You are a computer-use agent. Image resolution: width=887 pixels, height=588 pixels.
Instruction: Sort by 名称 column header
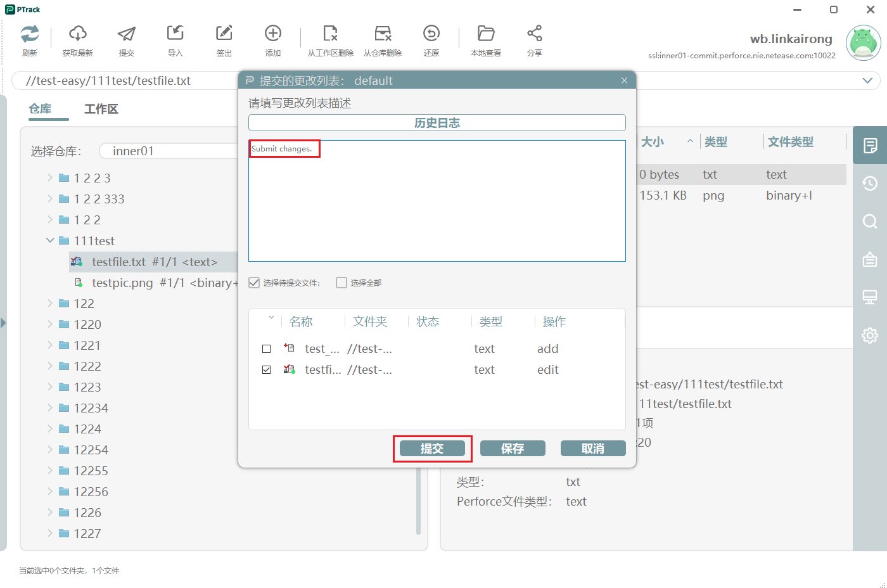[x=301, y=321]
